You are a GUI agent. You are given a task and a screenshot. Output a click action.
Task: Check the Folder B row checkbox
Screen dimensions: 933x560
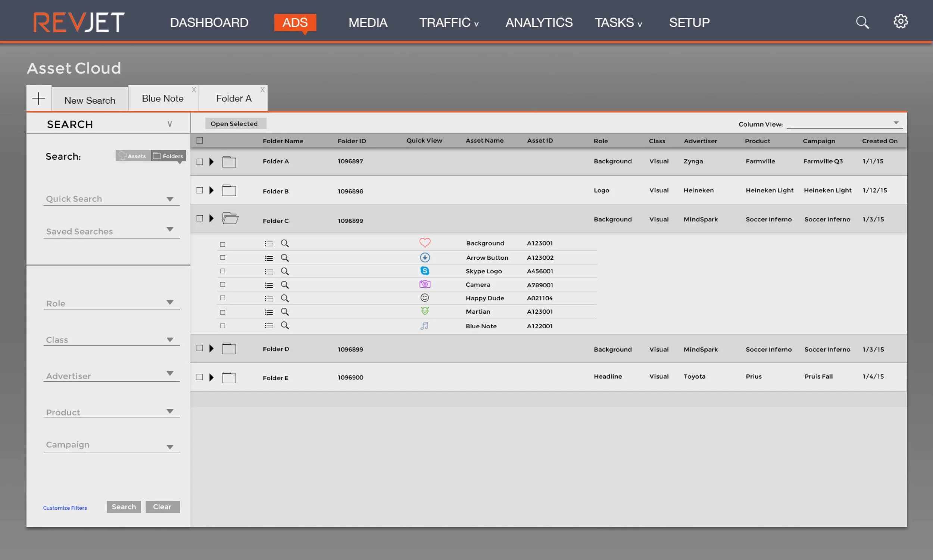click(x=200, y=190)
